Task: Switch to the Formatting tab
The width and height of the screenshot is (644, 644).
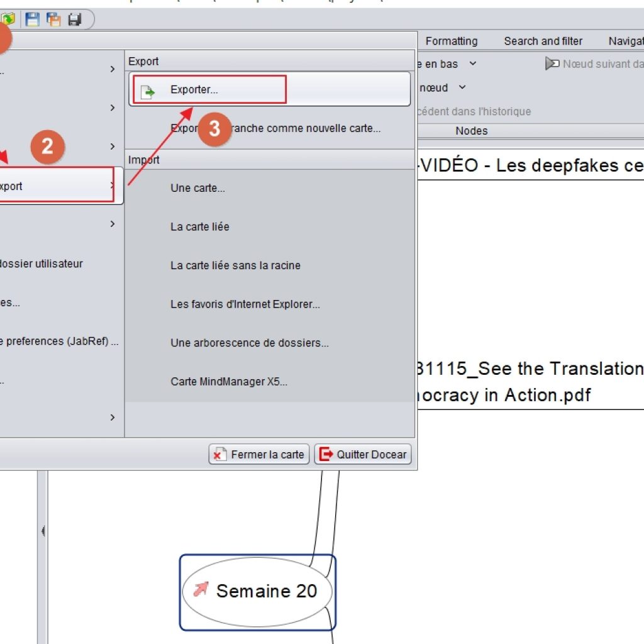Action: coord(451,41)
